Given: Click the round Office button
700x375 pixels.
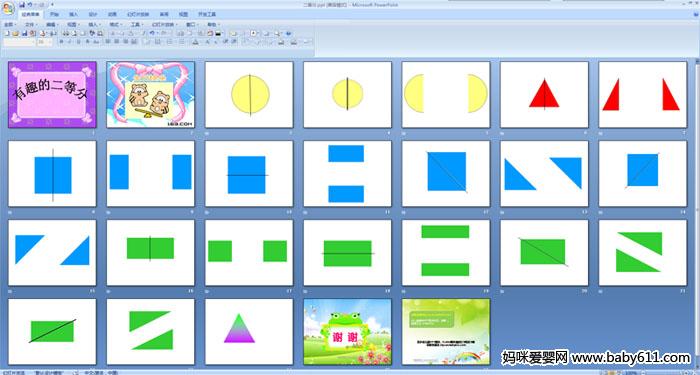Looking at the screenshot, I should 8,8.
